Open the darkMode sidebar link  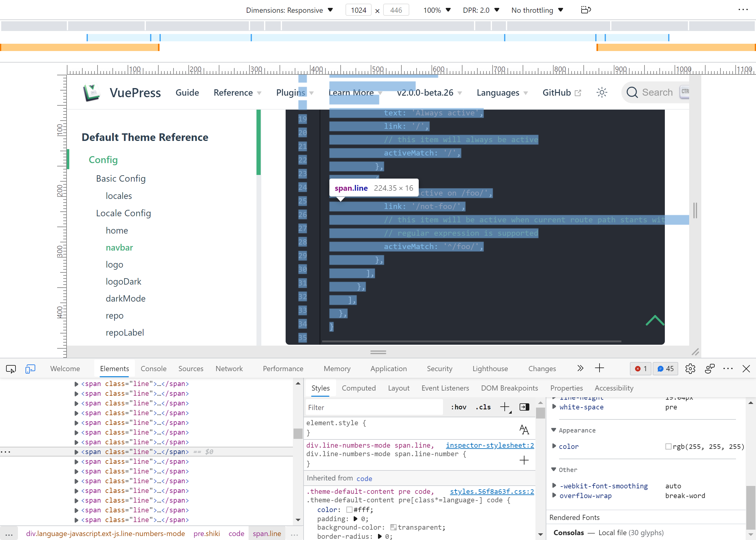point(125,298)
